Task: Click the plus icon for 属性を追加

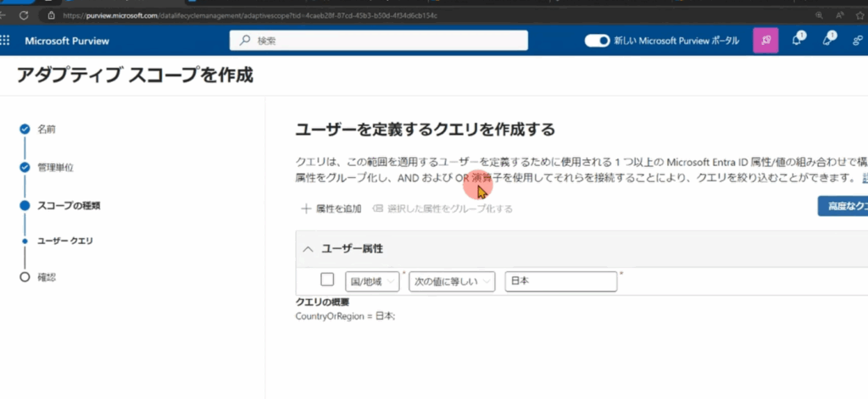Action: pos(306,208)
